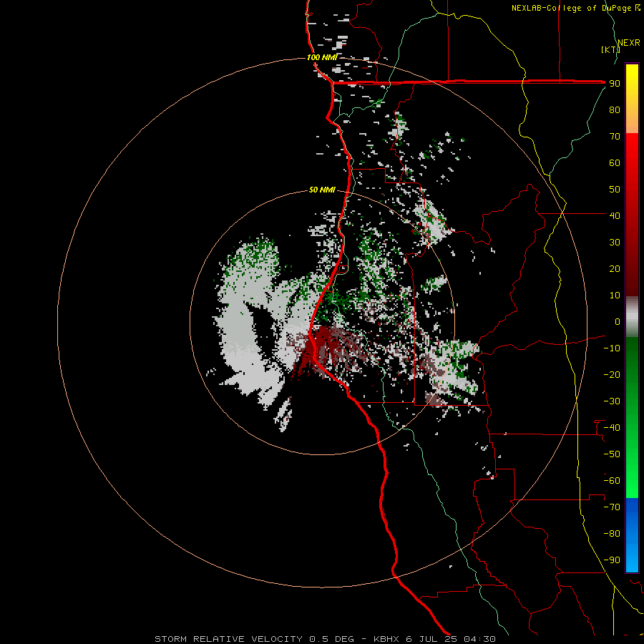The height and width of the screenshot is (644, 644).
Task: Select the -10 scale label
Action: [x=612, y=348]
